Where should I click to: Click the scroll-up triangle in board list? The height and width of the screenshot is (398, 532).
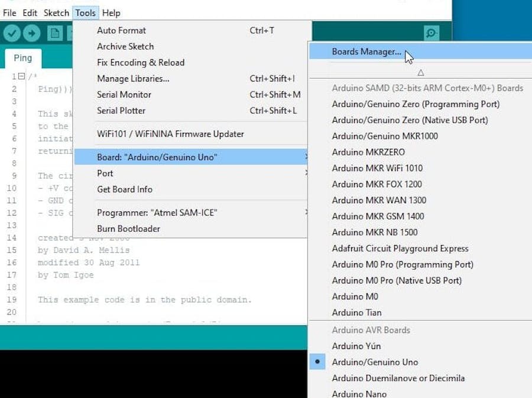(421, 73)
